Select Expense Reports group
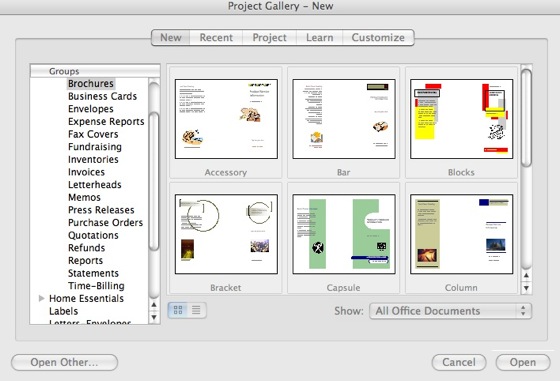This screenshot has height=381, width=560. (x=106, y=122)
